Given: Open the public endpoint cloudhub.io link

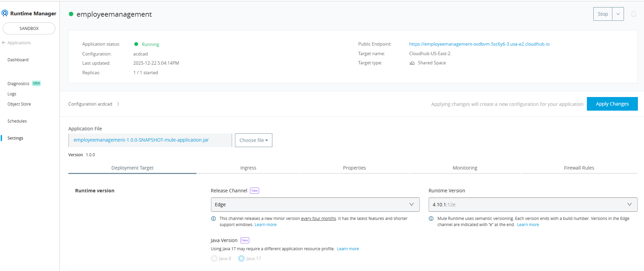Looking at the screenshot, I should (x=479, y=44).
